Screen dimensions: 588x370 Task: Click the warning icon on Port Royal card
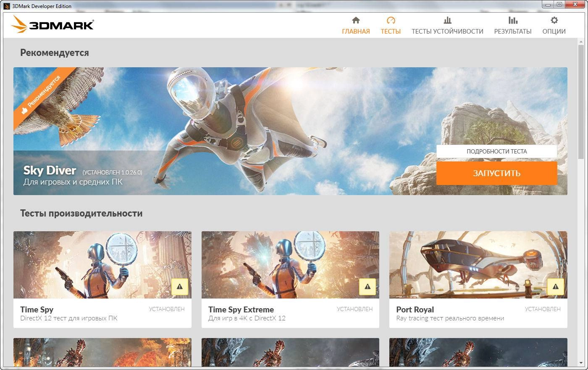(556, 287)
